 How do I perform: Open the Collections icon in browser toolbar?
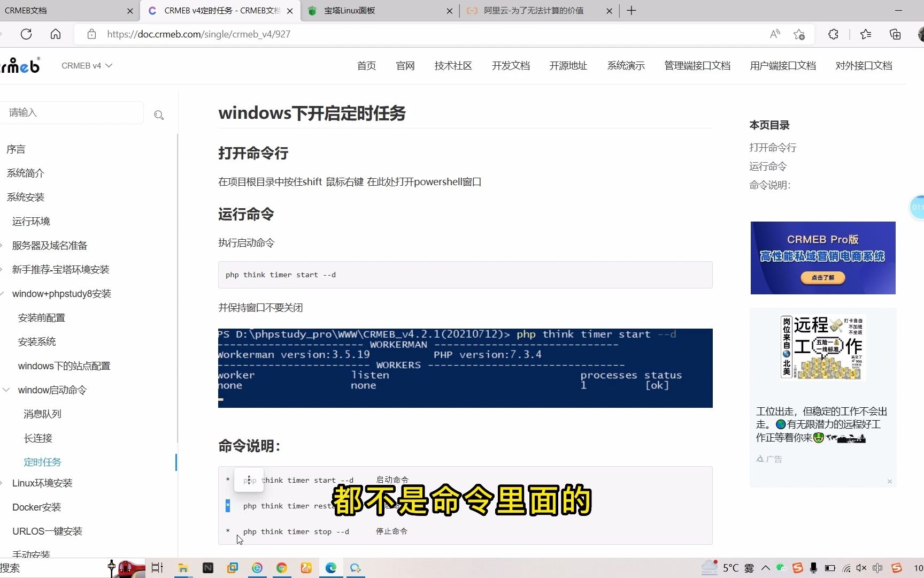(x=895, y=34)
